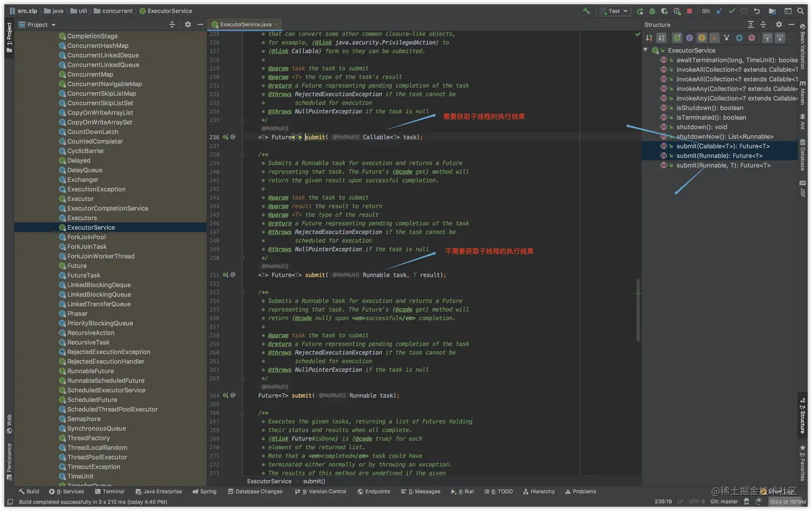Toggle show properties in Structure
This screenshot has width=812, height=511.
[690, 38]
